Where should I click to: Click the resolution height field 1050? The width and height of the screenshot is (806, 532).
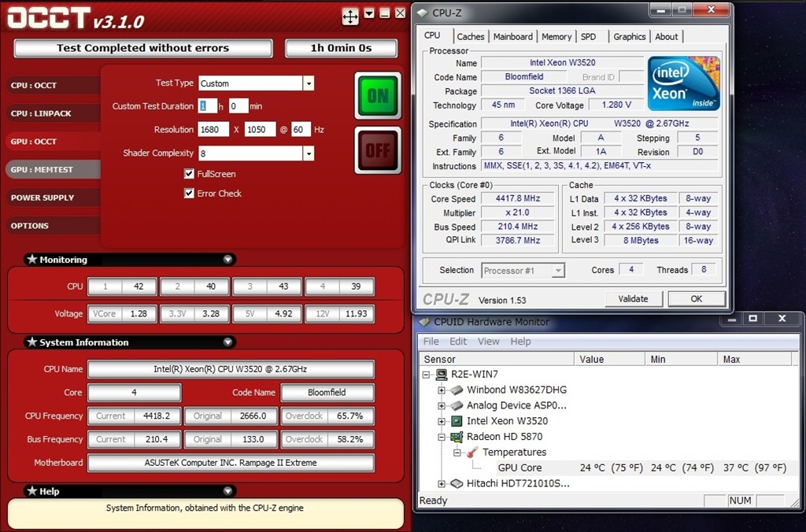260,130
